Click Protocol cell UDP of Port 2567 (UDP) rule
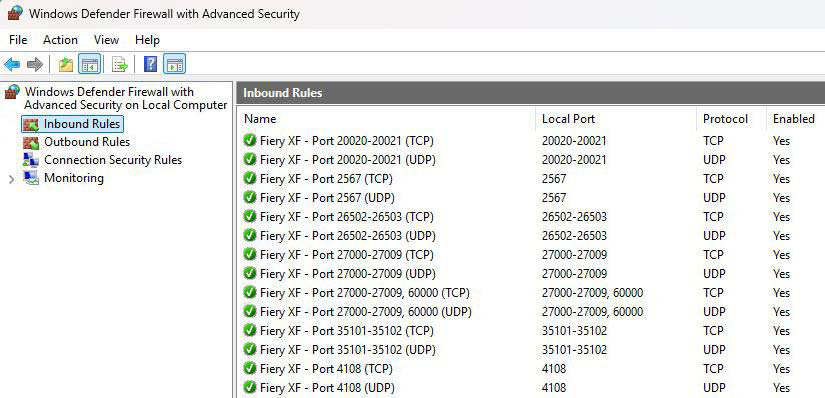This screenshot has width=825, height=398. [x=714, y=198]
